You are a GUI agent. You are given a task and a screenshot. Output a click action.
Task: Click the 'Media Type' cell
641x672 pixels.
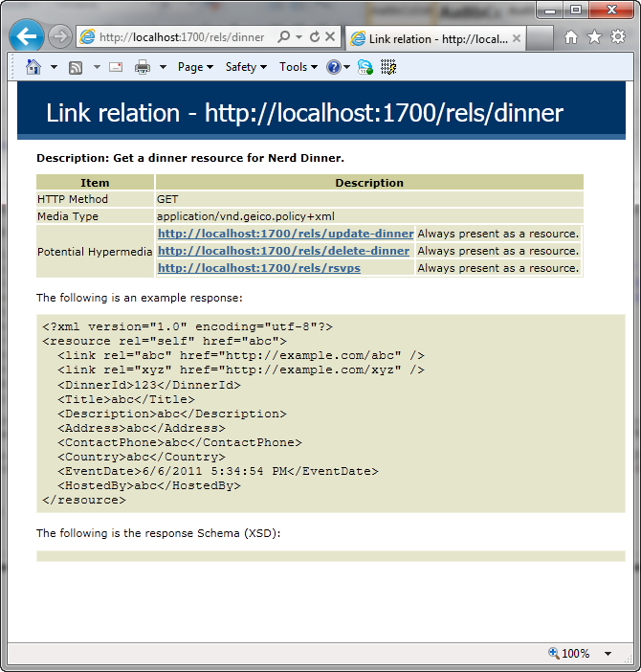95,216
